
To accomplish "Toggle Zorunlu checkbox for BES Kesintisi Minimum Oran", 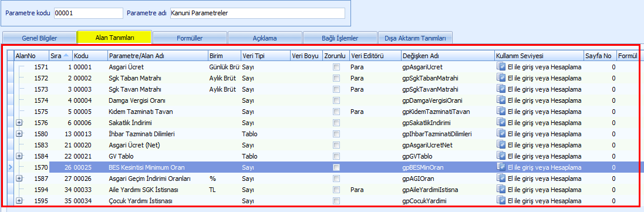I will coord(336,167).
